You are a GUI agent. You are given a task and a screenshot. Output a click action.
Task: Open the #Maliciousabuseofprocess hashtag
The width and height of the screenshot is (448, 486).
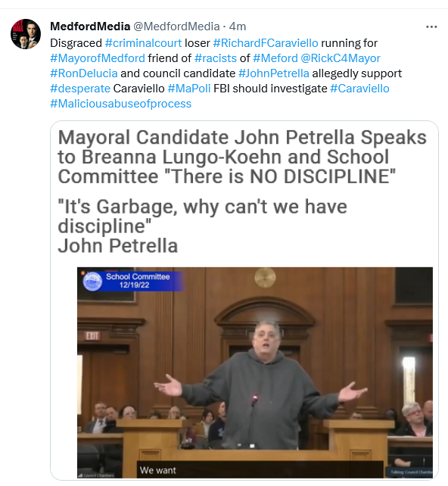pyautogui.click(x=121, y=104)
